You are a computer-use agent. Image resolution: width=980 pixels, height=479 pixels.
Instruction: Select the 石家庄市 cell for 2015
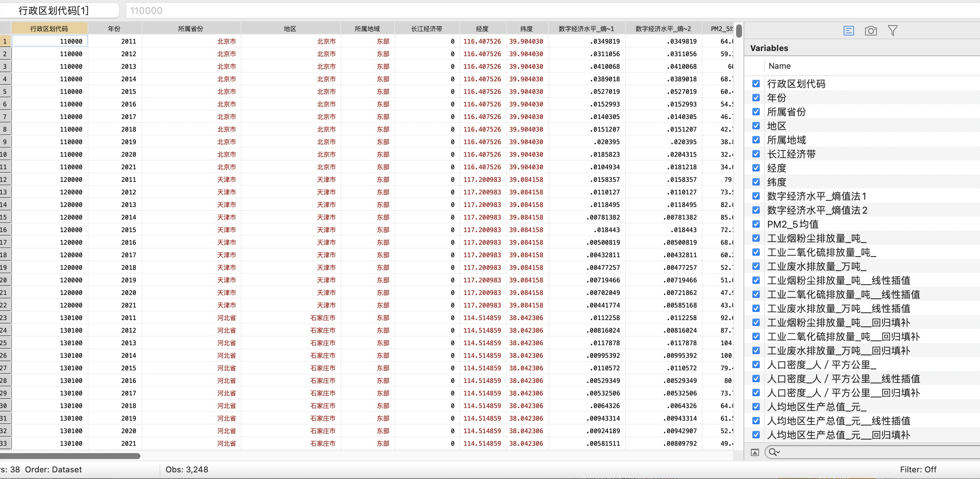pos(323,368)
